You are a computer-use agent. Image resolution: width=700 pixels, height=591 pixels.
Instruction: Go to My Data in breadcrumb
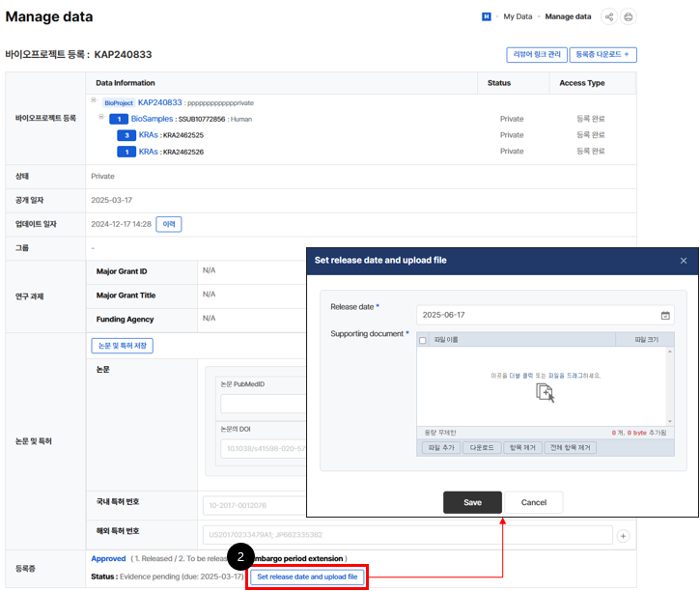click(x=518, y=16)
